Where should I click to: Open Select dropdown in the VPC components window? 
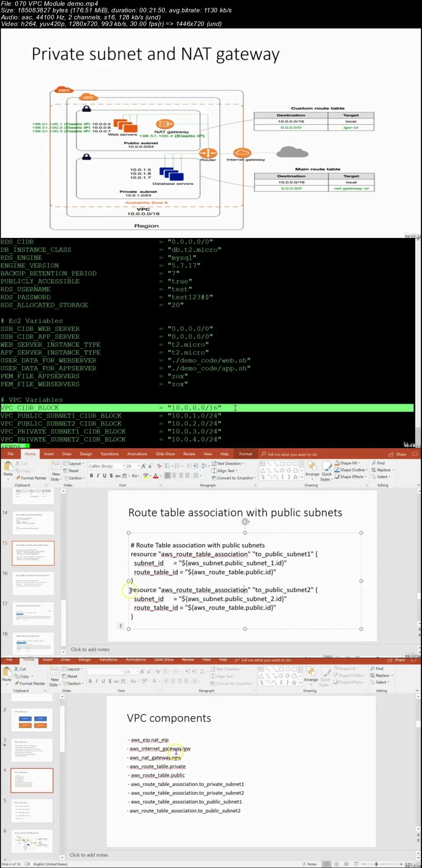(x=380, y=682)
